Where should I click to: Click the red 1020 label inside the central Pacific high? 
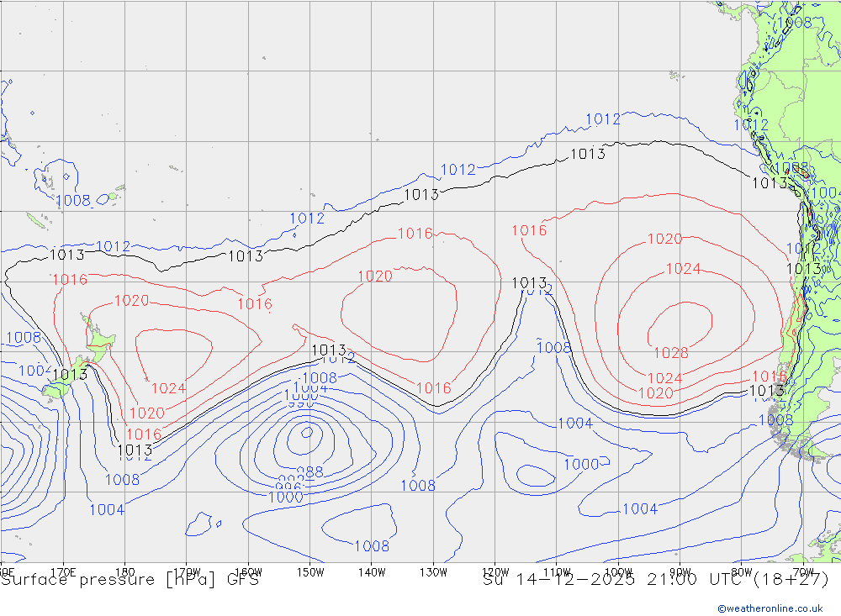375,276
